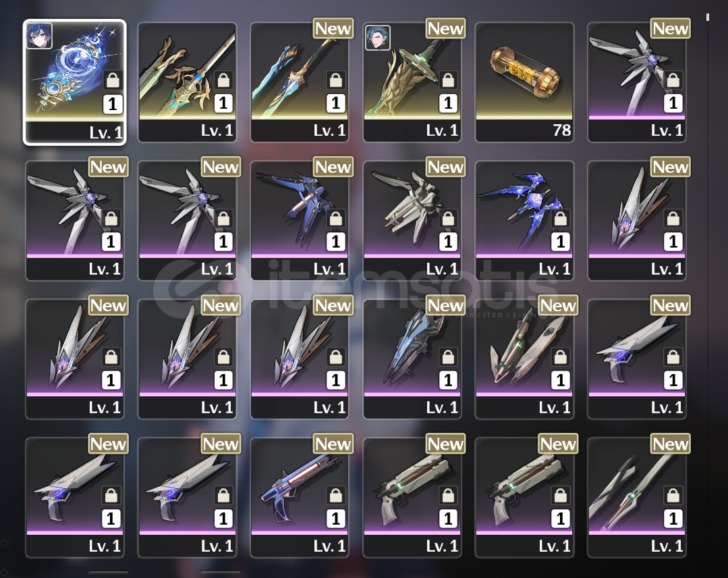The width and height of the screenshot is (728, 578).
Task: Select the blue starry rectifier with character portrait
Action: (x=75, y=82)
